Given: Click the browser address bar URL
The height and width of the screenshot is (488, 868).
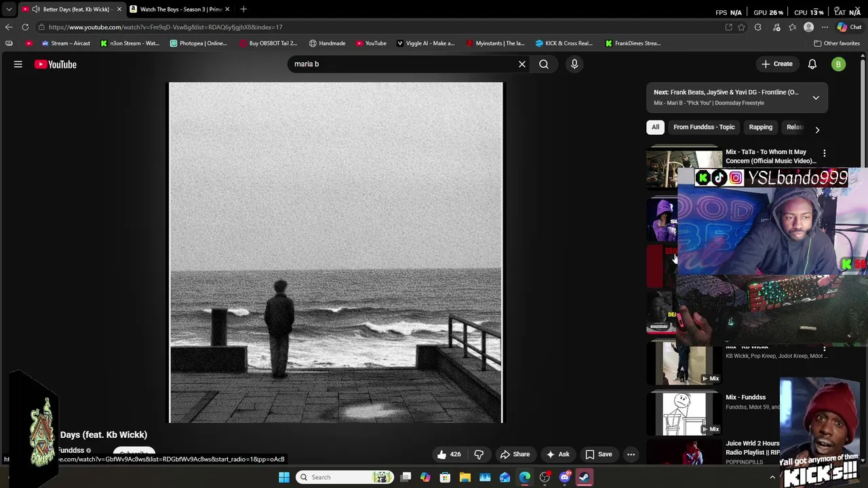Looking at the screenshot, I should 165,27.
